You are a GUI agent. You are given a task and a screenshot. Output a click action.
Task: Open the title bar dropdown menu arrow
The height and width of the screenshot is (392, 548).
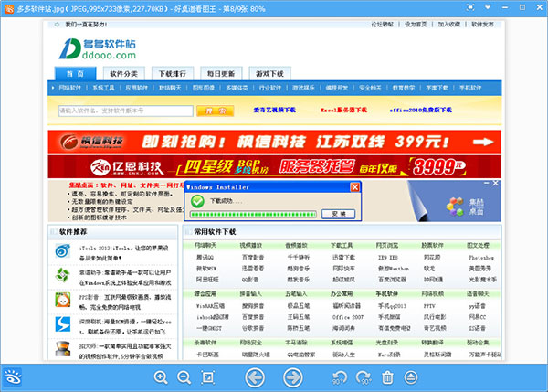pyautogui.click(x=488, y=7)
